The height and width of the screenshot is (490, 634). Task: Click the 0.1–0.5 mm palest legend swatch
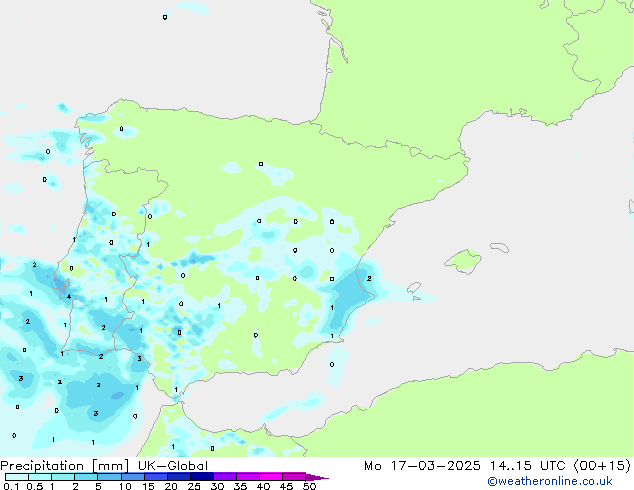17,477
